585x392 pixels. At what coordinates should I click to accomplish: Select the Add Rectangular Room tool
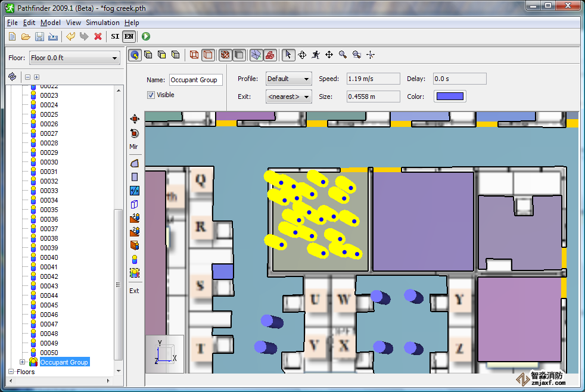134,177
